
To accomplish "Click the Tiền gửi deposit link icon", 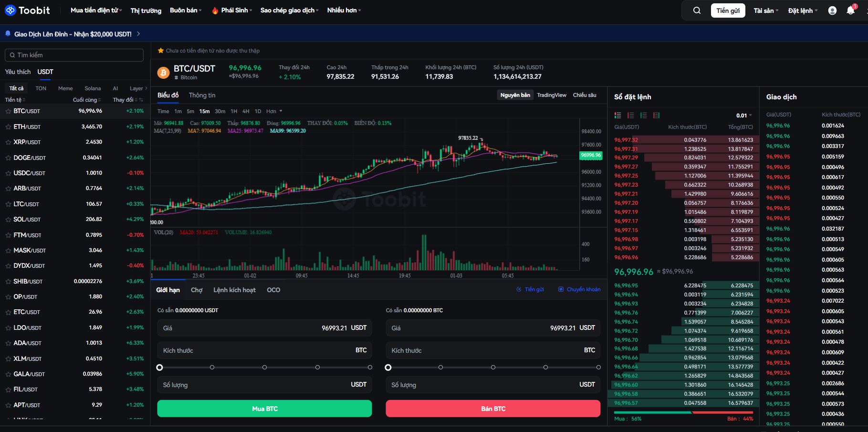I will tap(519, 289).
